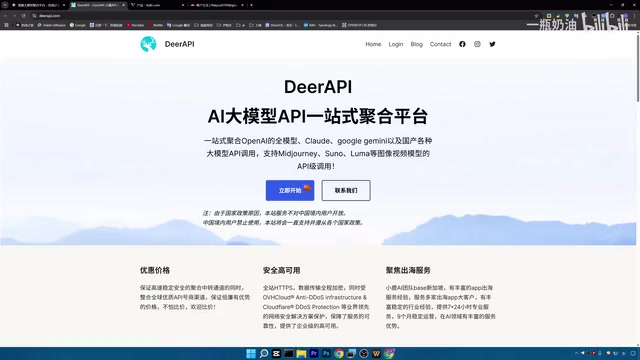This screenshot has height=360, width=640.
Task: Click the 联系我们 outlined button
Action: [346, 190]
